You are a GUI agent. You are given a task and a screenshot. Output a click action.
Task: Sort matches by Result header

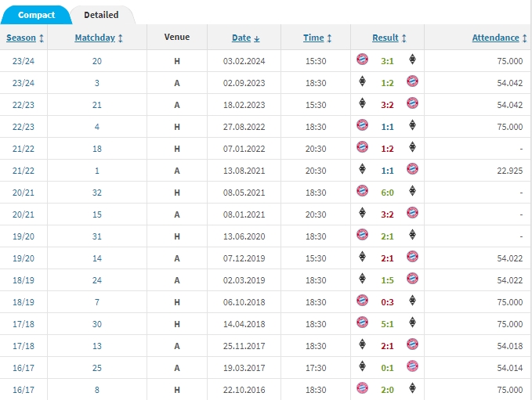[385, 38]
